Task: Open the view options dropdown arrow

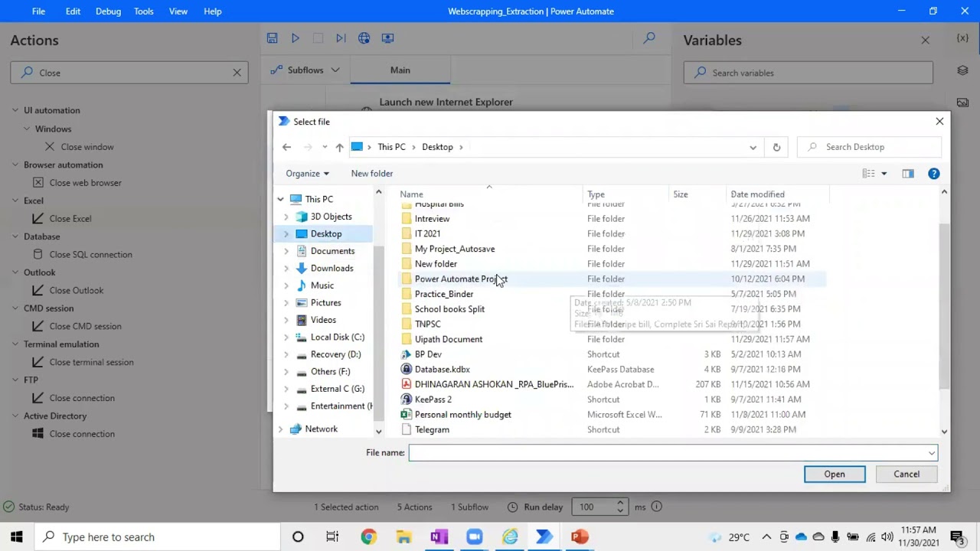Action: [x=884, y=174]
